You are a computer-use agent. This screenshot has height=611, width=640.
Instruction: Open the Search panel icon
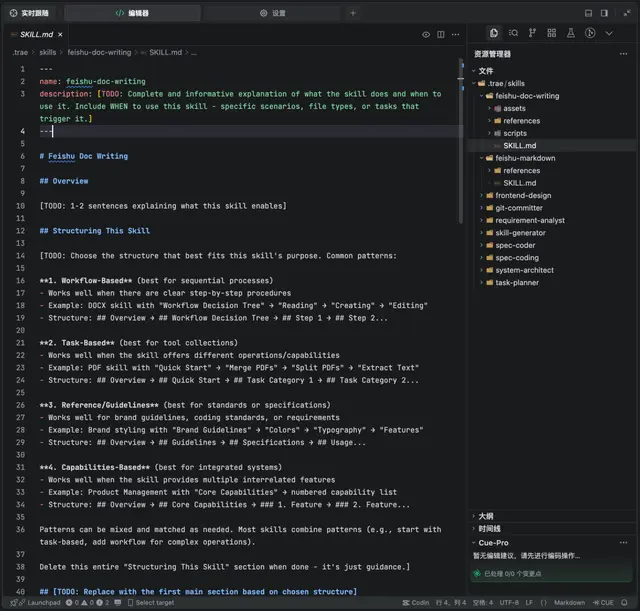513,33
